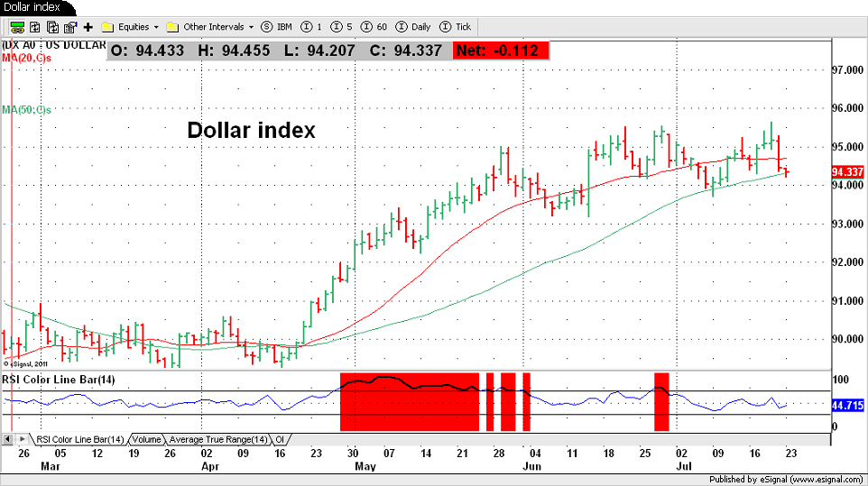This screenshot has width=868, height=486.
Task: Click the Published by eSignal footer text
Action: tap(786, 480)
